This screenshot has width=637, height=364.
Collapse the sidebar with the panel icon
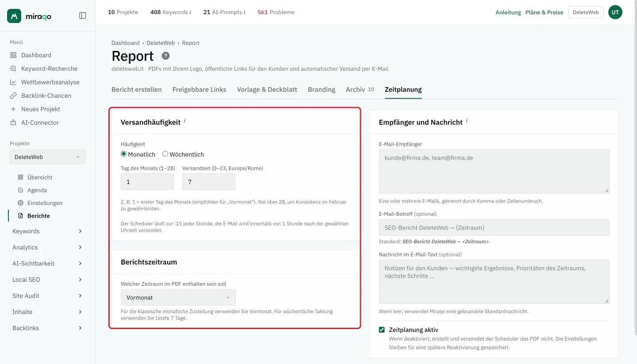click(x=83, y=15)
